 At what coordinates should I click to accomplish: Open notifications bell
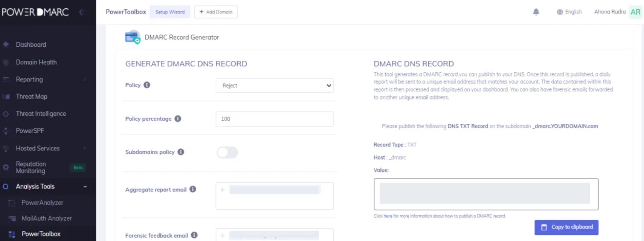(x=536, y=12)
